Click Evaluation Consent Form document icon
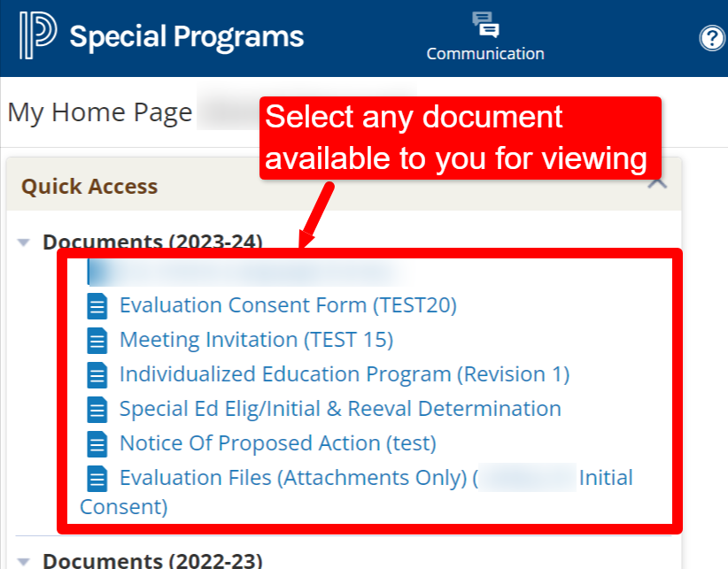 pos(97,306)
